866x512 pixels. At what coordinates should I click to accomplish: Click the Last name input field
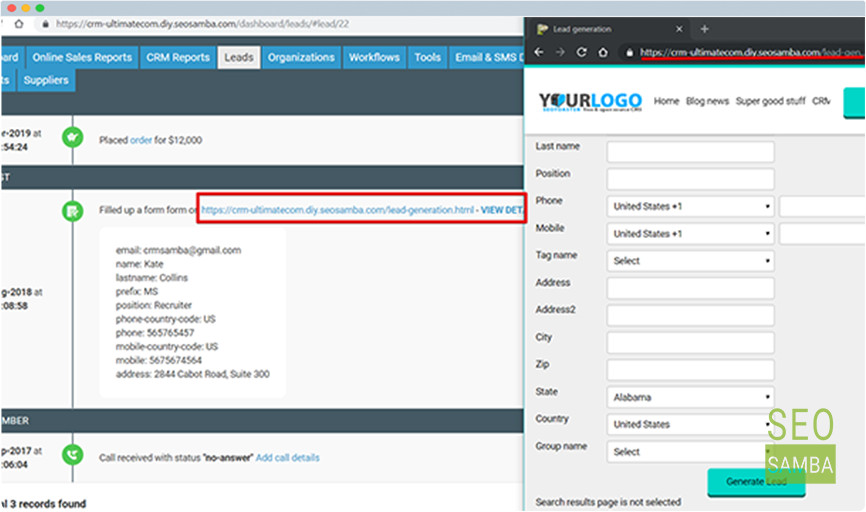click(690, 152)
